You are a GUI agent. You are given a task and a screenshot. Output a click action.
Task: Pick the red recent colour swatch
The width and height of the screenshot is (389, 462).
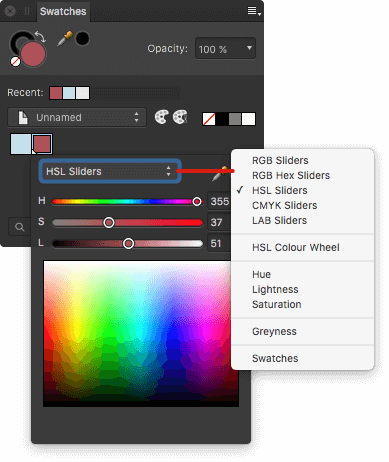56,93
